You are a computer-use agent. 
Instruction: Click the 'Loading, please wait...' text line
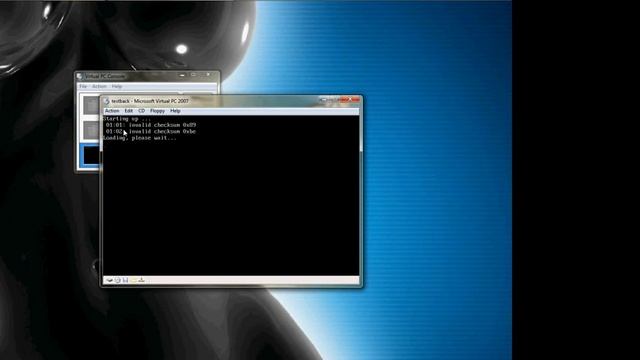(x=140, y=138)
